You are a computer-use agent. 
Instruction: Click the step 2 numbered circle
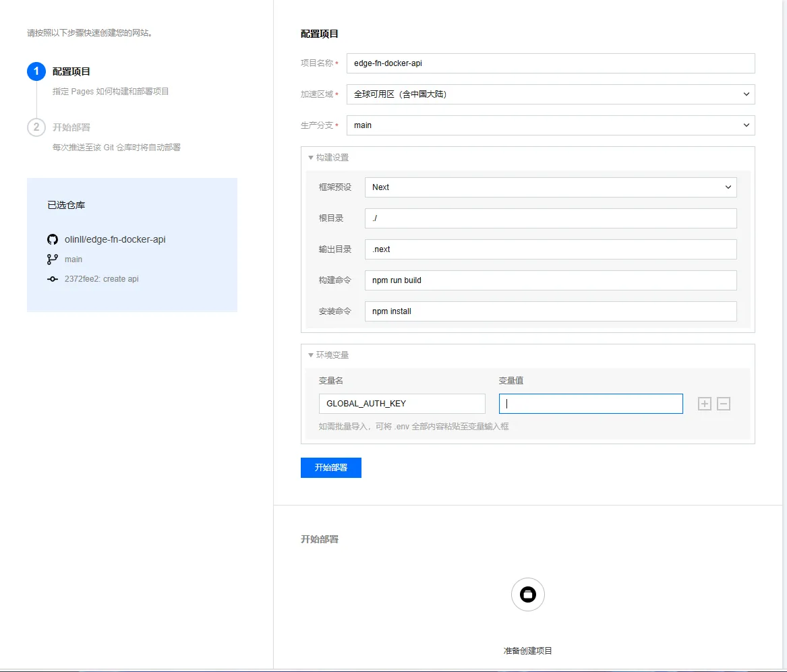pyautogui.click(x=36, y=127)
